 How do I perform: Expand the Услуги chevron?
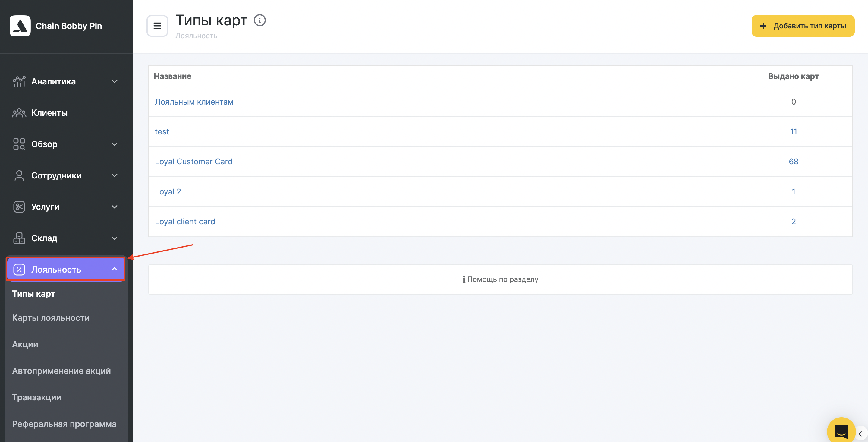coord(115,207)
